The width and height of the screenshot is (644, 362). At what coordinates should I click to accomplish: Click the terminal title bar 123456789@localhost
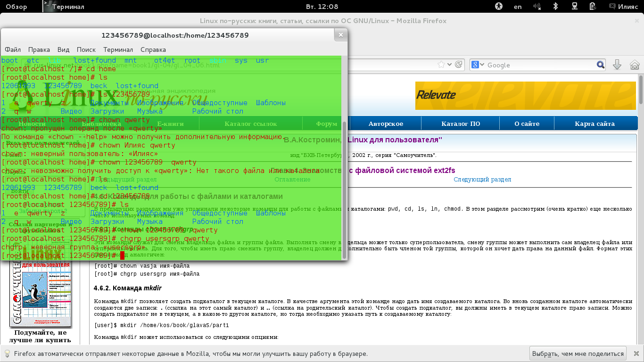click(x=175, y=35)
